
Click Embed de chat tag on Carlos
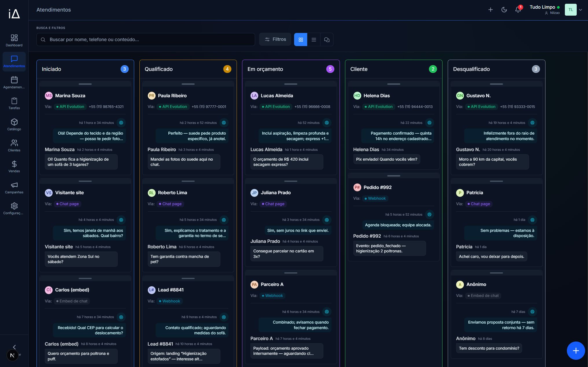click(x=72, y=301)
